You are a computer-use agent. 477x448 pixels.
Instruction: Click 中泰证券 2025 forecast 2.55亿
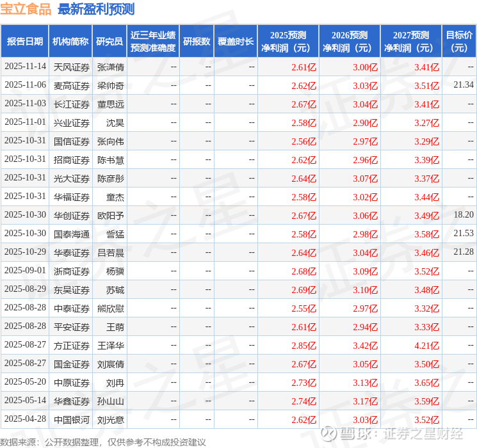[x=303, y=308]
